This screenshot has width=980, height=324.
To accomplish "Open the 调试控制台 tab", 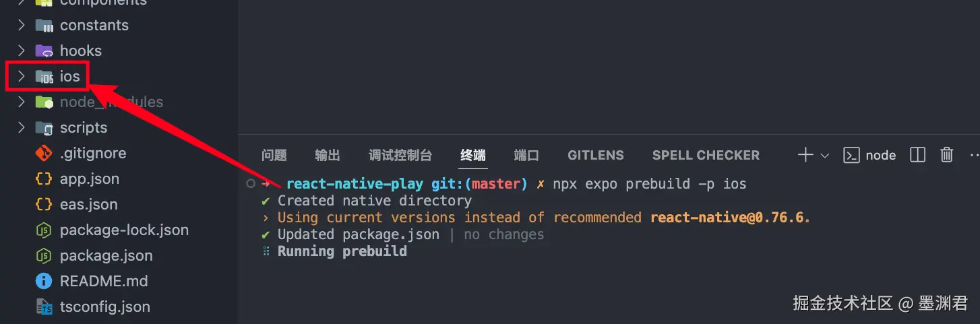I will point(400,155).
